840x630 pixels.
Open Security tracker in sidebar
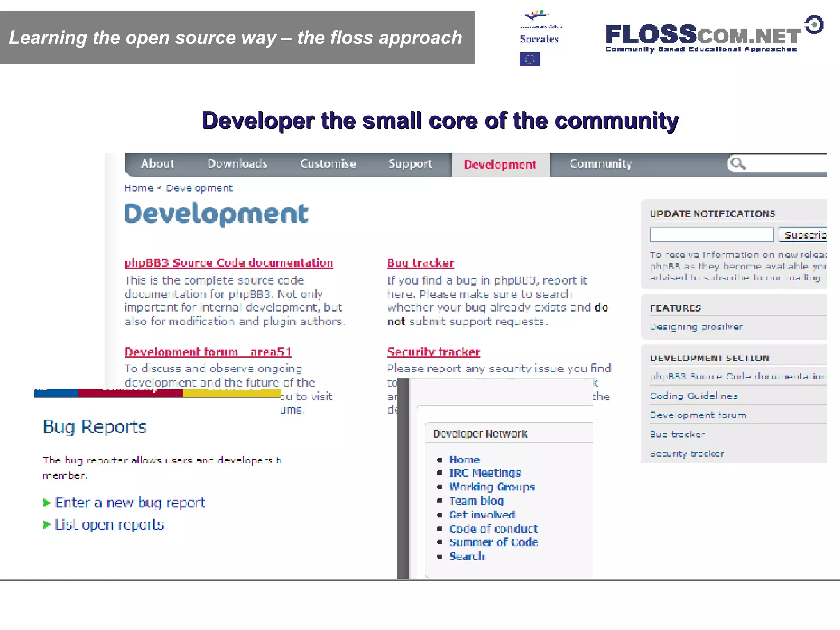[687, 453]
